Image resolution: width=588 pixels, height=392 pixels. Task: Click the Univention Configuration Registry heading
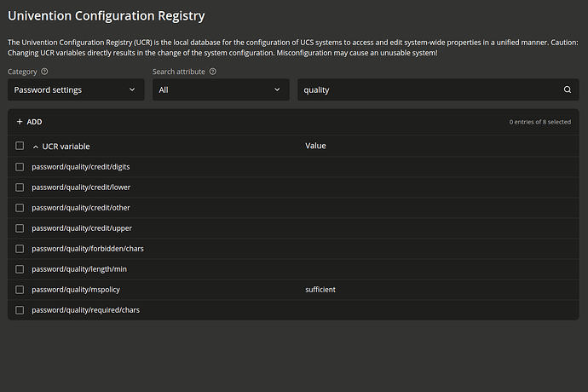coord(107,15)
